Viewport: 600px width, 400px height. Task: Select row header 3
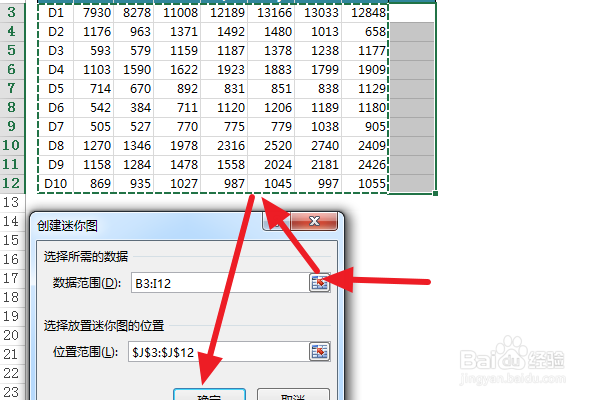(12, 12)
